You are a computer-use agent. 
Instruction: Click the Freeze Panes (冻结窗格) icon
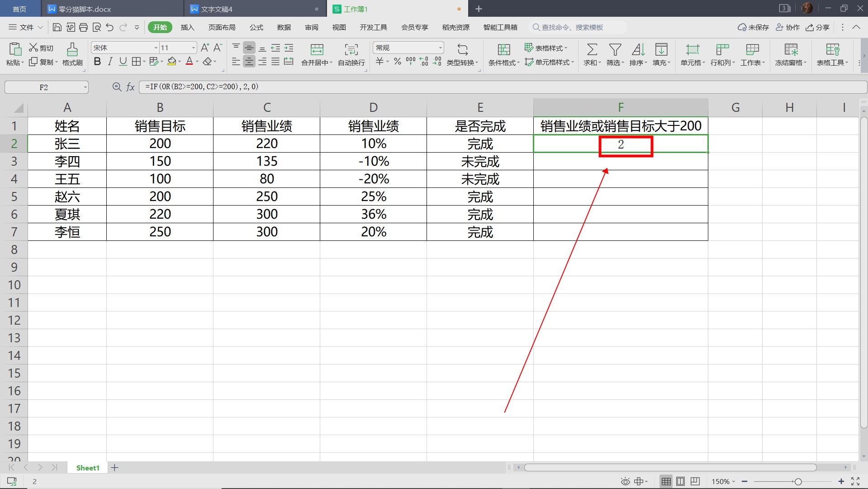(x=791, y=49)
